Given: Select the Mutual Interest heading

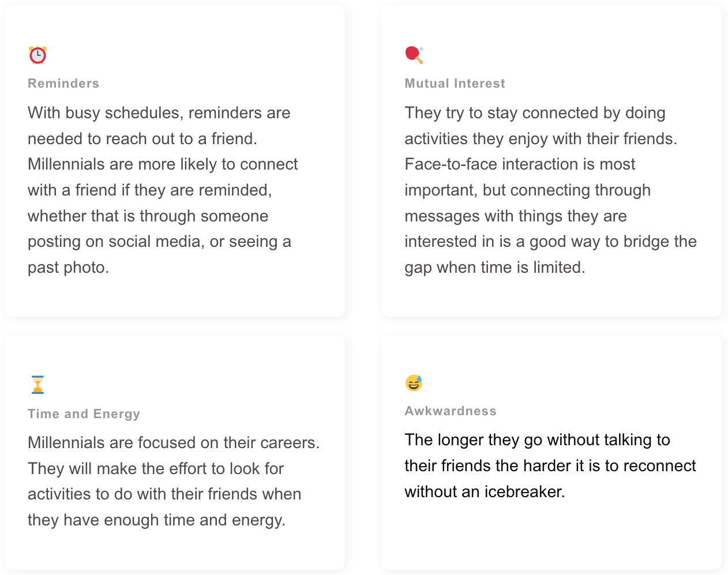Looking at the screenshot, I should (x=455, y=84).
